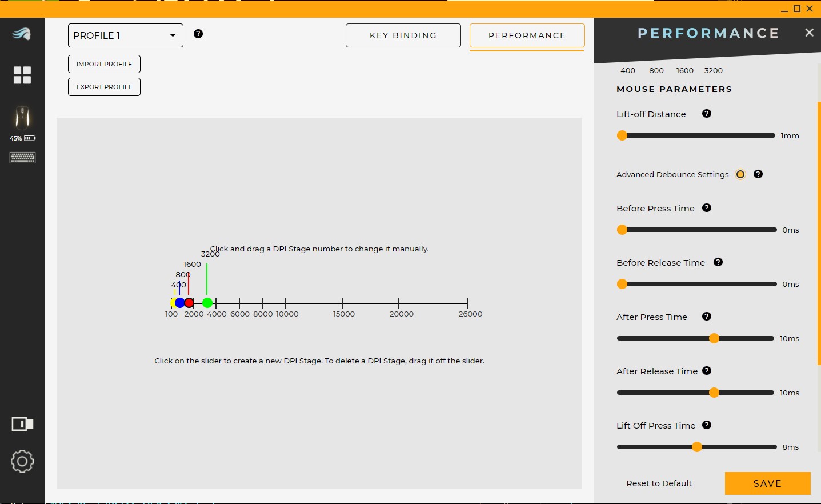Select the keyboard device icon in sidebar
This screenshot has width=821, height=504.
22,158
